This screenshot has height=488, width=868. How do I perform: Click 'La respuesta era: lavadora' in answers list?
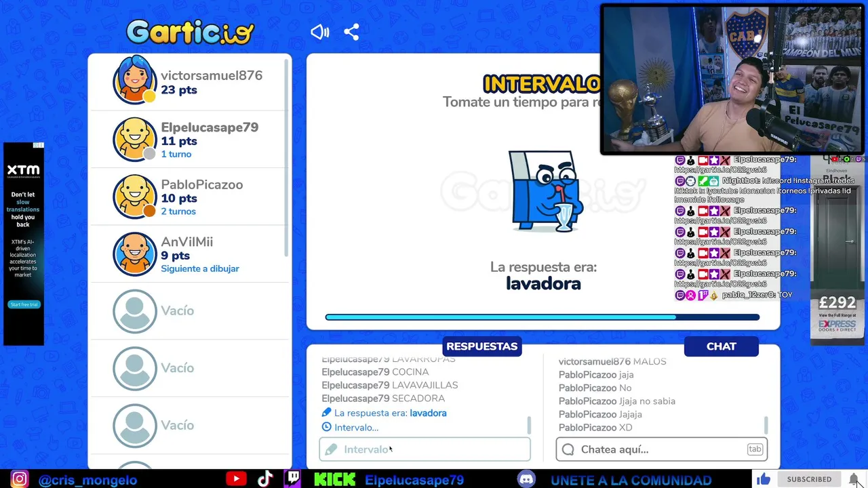tap(384, 413)
